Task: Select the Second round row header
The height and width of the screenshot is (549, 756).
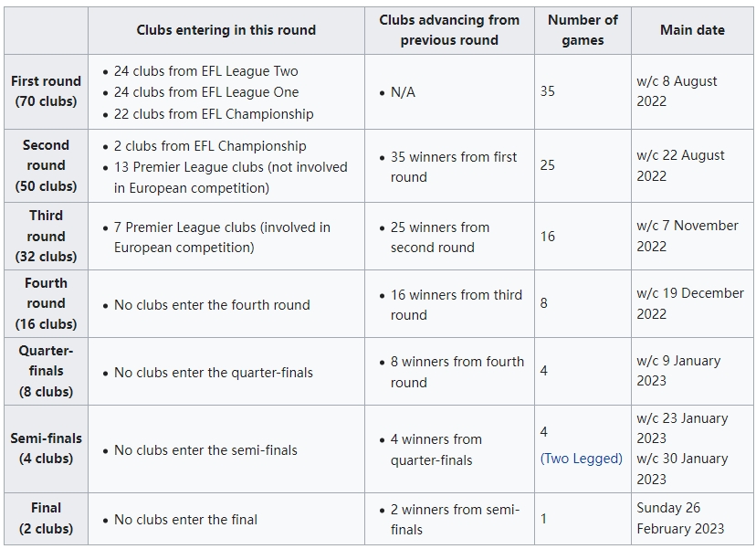Action: 47,165
